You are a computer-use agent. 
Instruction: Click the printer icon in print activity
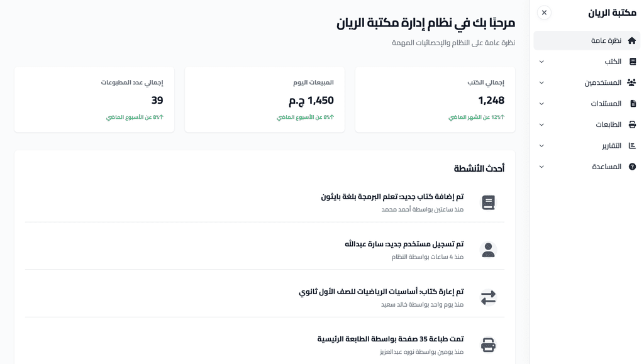[x=488, y=345]
